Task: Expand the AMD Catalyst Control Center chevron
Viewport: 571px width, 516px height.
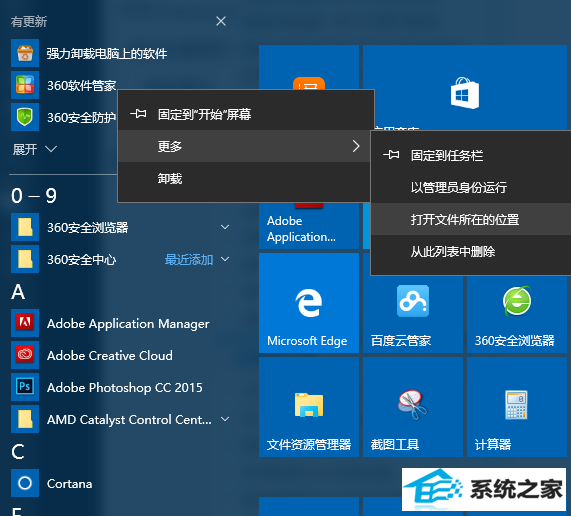Action: [x=225, y=419]
